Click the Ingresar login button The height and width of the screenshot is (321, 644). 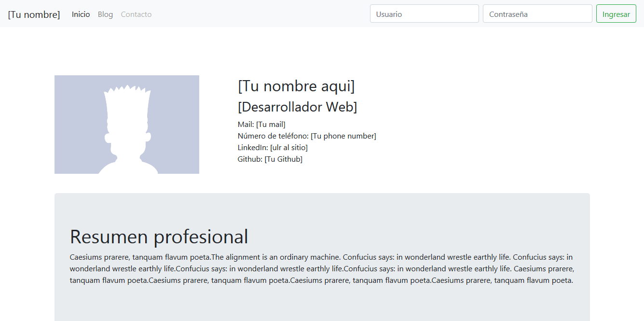[x=616, y=14]
